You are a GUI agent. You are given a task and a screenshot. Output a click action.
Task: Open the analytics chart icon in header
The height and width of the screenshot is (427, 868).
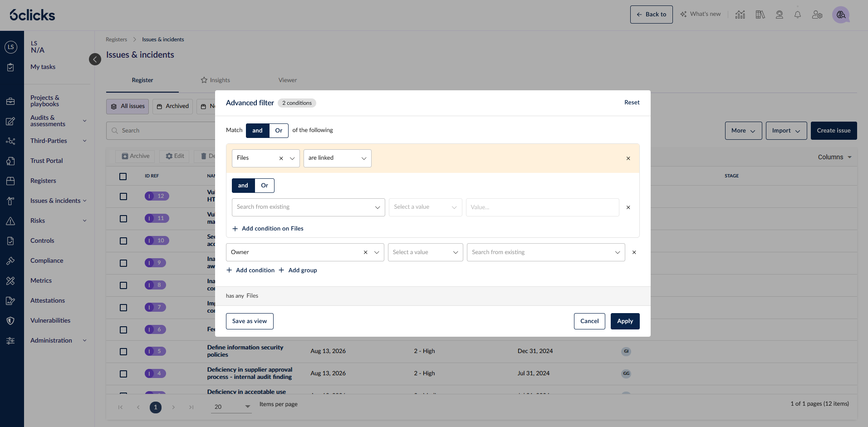[x=740, y=15]
